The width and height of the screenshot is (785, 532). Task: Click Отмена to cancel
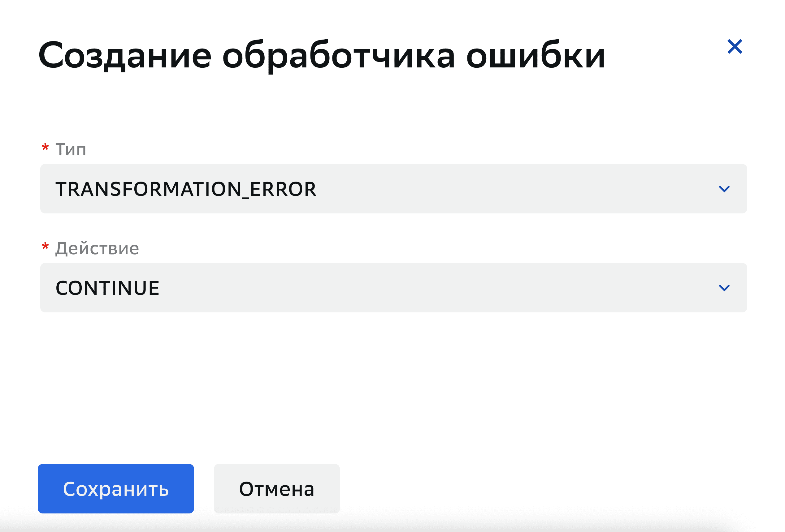coord(276,489)
